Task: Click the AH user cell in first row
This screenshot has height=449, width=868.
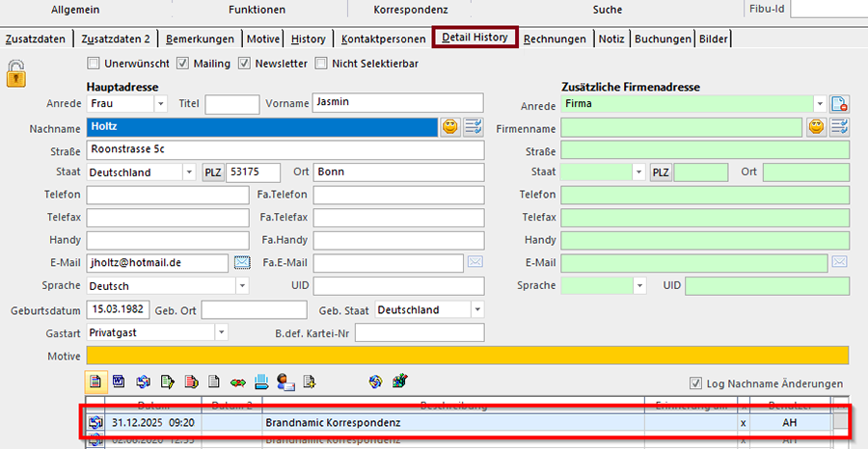Action: 790,423
